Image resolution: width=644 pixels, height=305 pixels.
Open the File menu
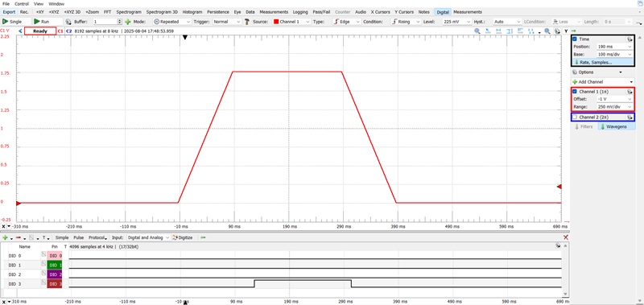6,4
